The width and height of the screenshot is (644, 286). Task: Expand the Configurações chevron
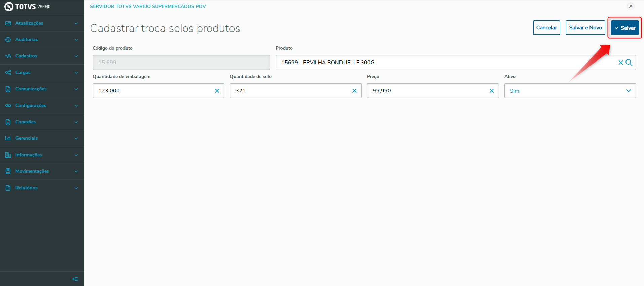pos(76,106)
